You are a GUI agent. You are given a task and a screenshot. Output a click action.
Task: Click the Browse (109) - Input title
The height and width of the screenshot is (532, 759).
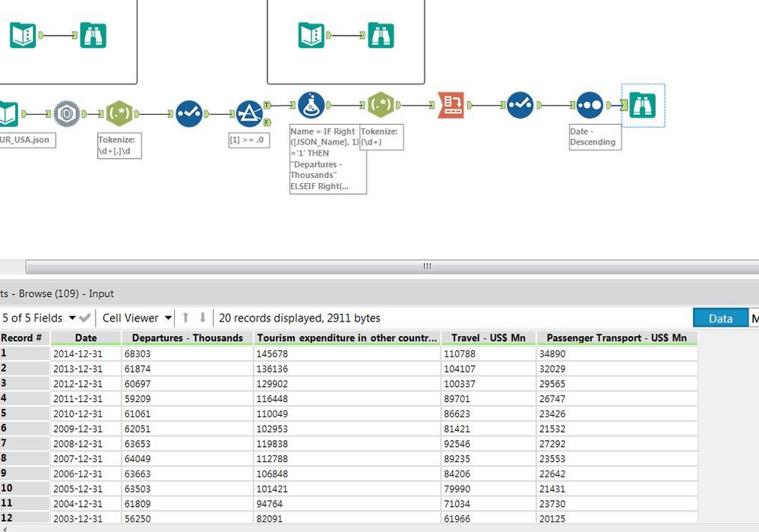pos(66,293)
